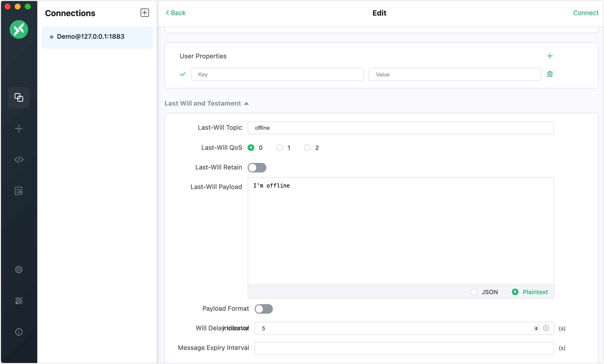This screenshot has width=604, height=364.
Task: Open the About info icon
Action: (19, 332)
